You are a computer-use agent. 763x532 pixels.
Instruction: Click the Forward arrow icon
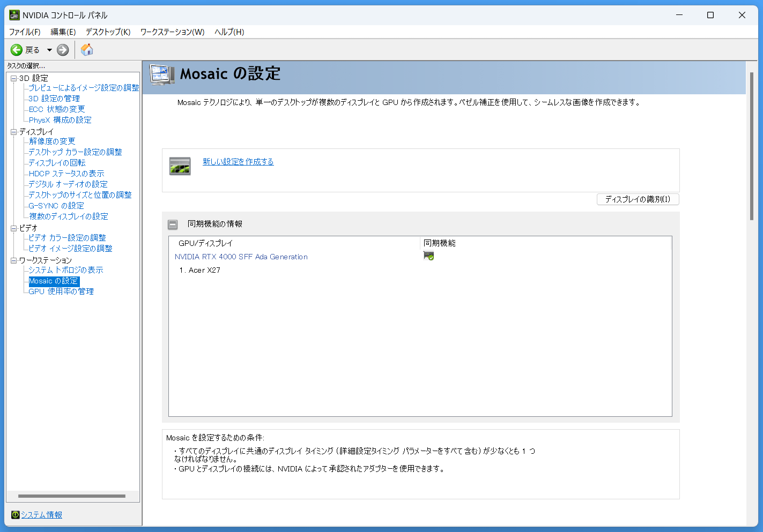63,50
